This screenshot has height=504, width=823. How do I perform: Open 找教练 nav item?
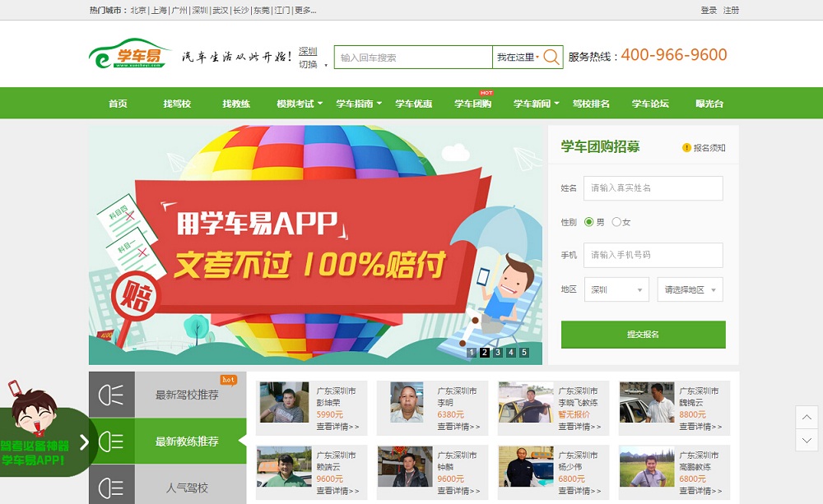(236, 104)
